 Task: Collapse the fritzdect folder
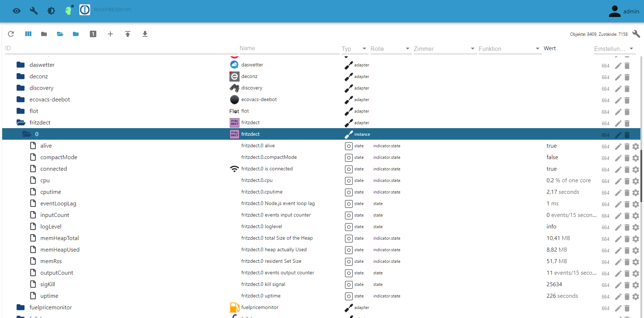click(21, 123)
